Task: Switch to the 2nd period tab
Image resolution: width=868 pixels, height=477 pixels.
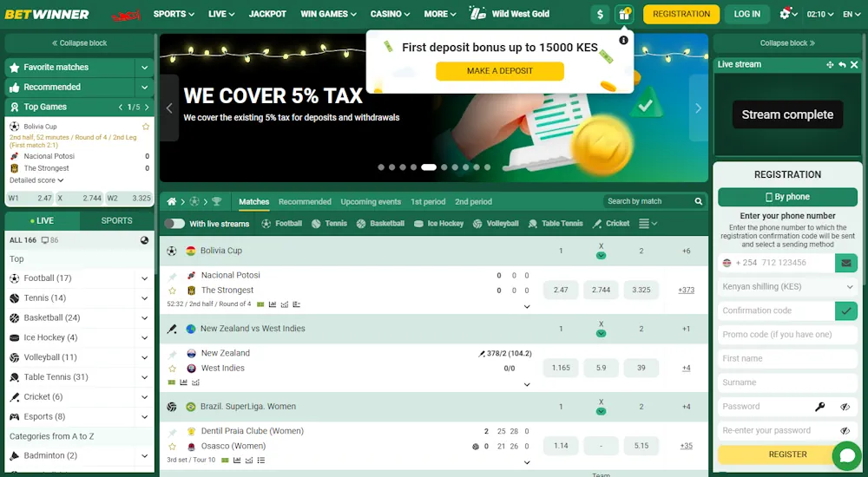Action: point(473,202)
